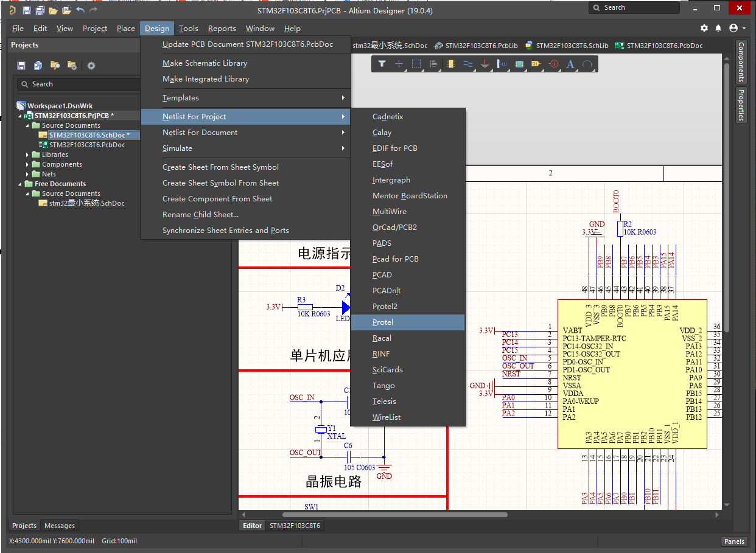Expand the Components folder
The image size is (756, 553).
click(27, 164)
